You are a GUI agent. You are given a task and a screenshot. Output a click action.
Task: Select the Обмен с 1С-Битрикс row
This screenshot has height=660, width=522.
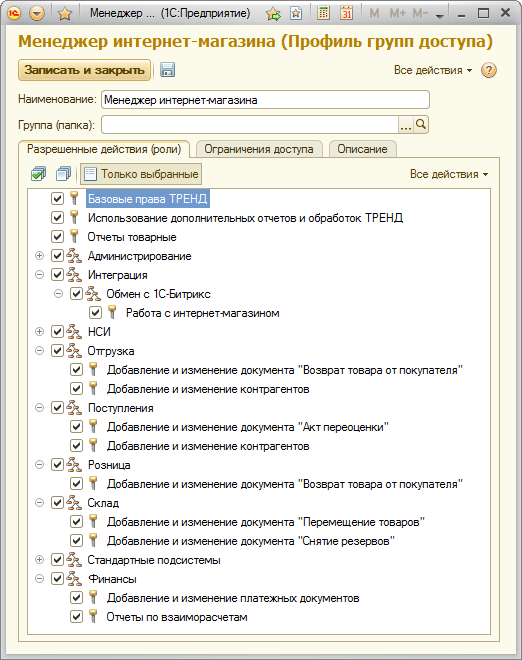pyautogui.click(x=158, y=294)
